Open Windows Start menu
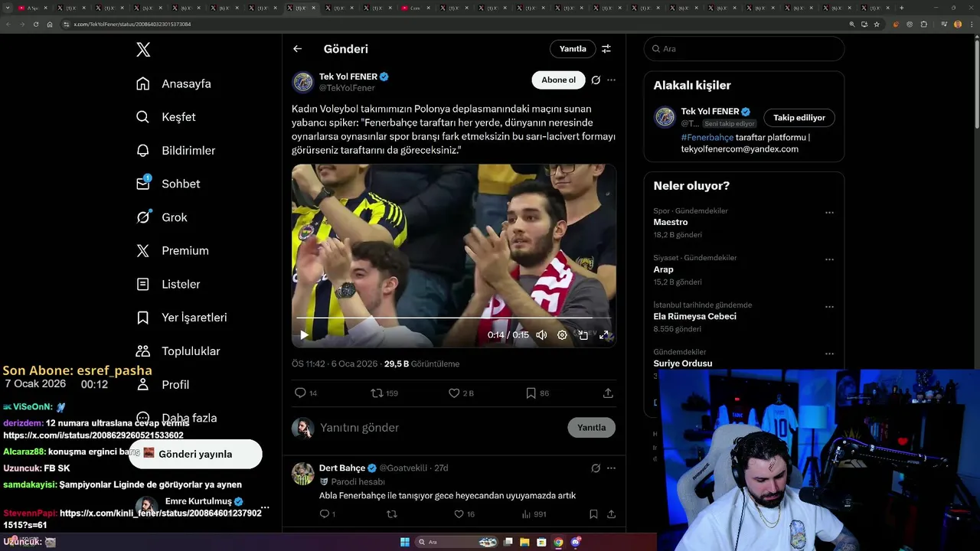 pos(405,542)
